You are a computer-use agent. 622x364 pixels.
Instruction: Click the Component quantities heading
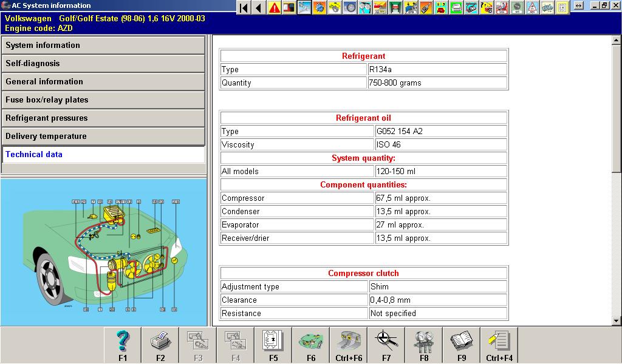364,184
